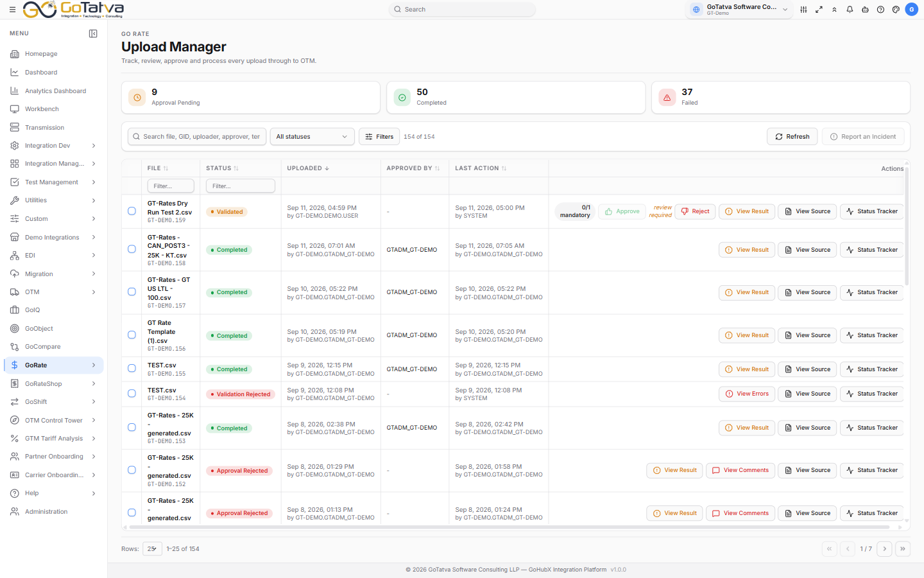Click the Failed warning triangle icon
Screen dimensions: 924x578
pos(667,98)
